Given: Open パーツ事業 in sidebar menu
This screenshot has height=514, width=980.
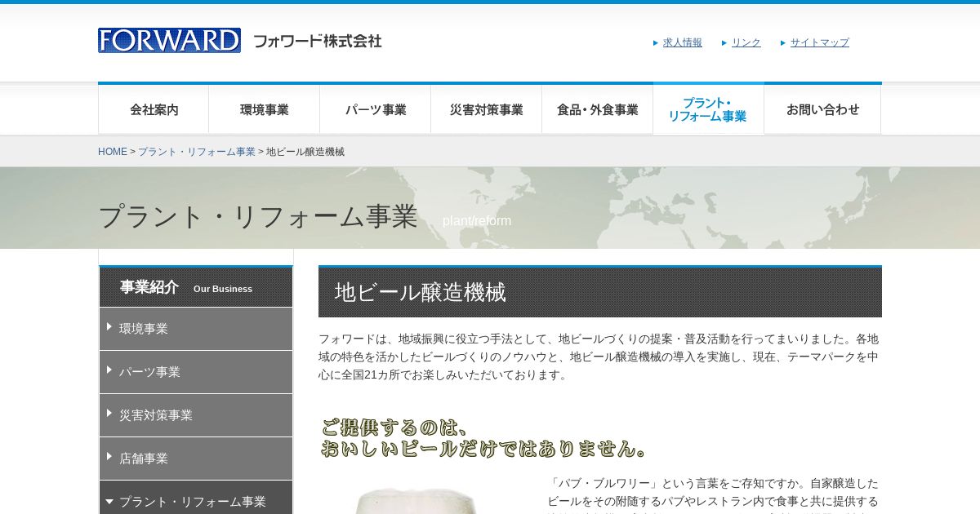Looking at the screenshot, I should [x=196, y=372].
